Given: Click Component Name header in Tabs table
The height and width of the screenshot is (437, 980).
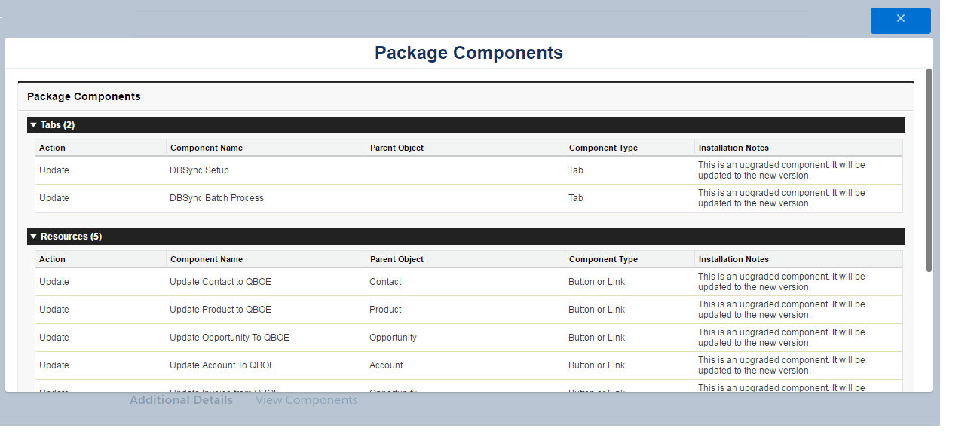Looking at the screenshot, I should [207, 148].
